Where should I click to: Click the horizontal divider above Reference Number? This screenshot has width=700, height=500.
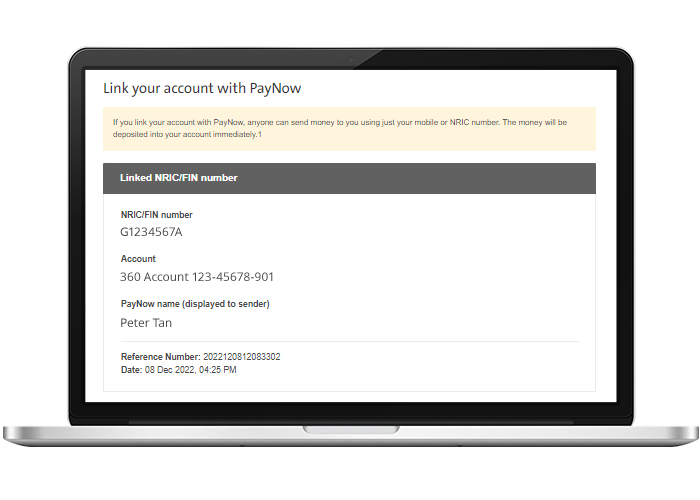350,342
